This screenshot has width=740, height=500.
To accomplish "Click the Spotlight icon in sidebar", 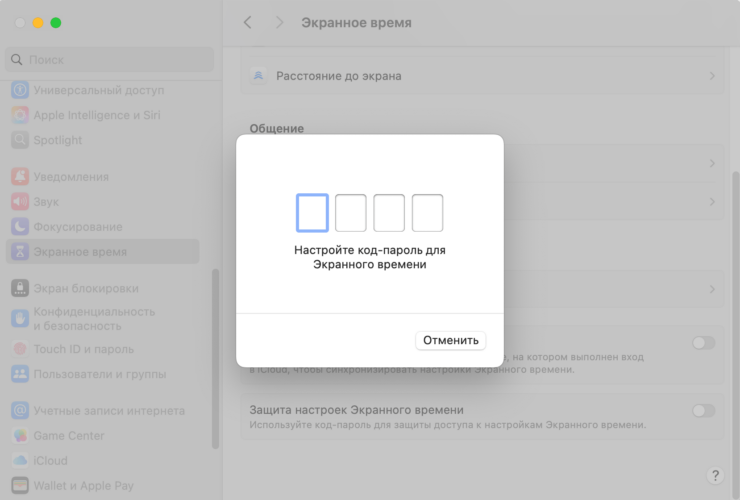I will point(20,140).
